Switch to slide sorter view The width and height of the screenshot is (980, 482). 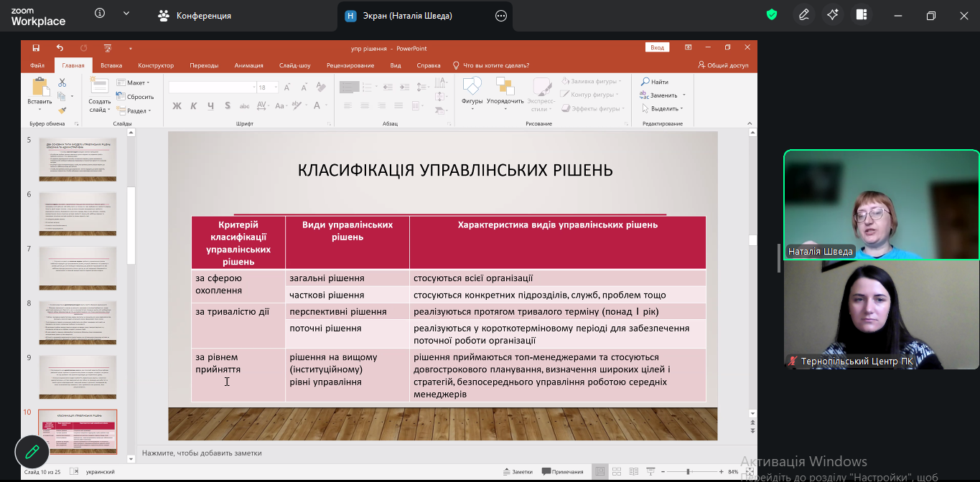[615, 472]
